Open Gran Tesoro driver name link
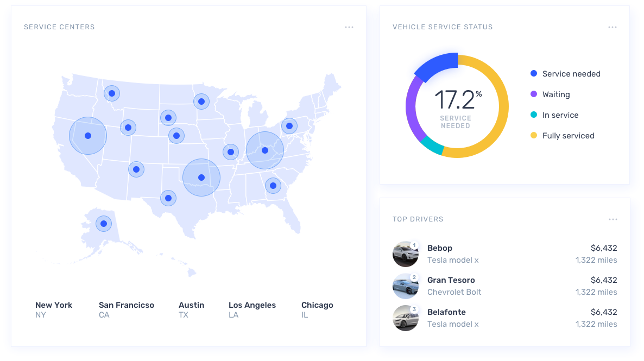The height and width of the screenshot is (361, 644). pyautogui.click(x=451, y=280)
